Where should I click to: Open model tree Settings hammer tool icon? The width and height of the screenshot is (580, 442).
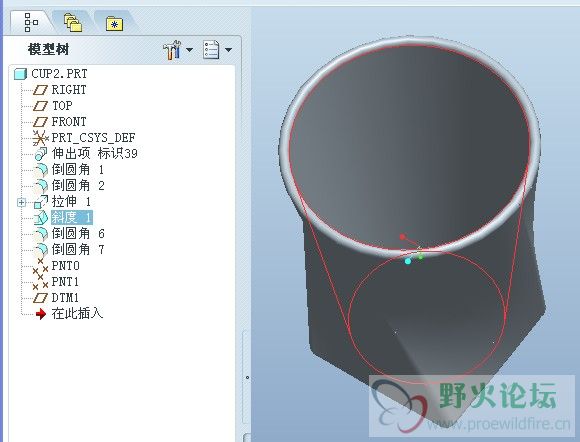[x=172, y=50]
